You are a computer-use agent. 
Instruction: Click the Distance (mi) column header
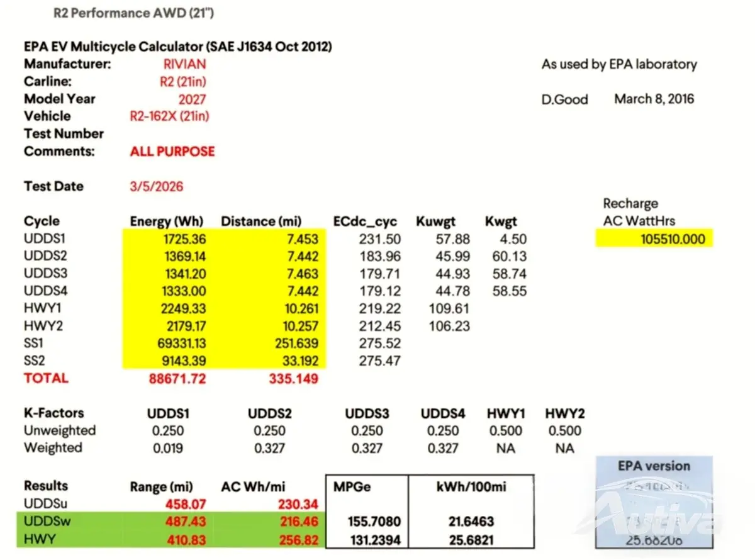point(261,221)
